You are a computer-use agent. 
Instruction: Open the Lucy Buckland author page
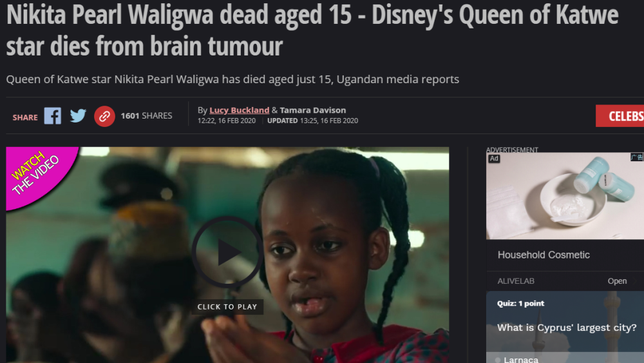(240, 110)
